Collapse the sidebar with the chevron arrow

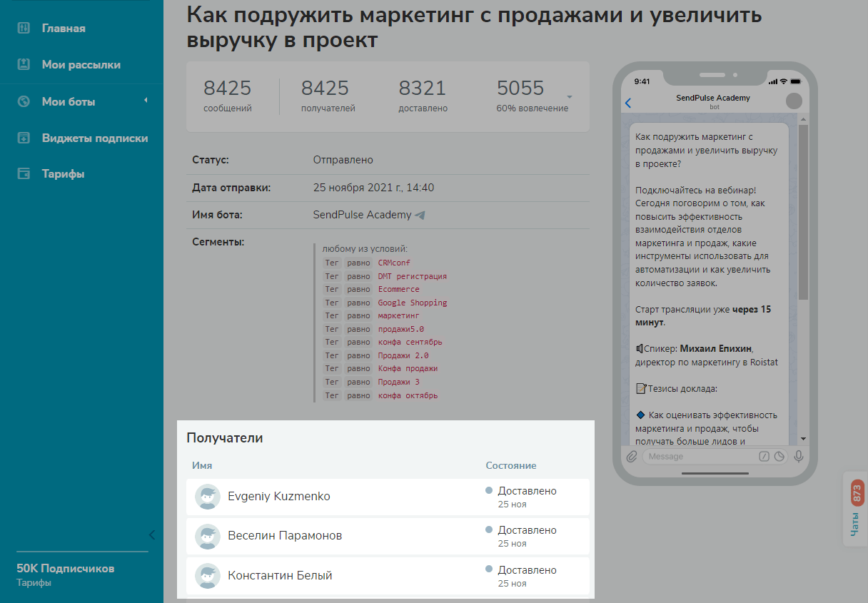tap(151, 535)
